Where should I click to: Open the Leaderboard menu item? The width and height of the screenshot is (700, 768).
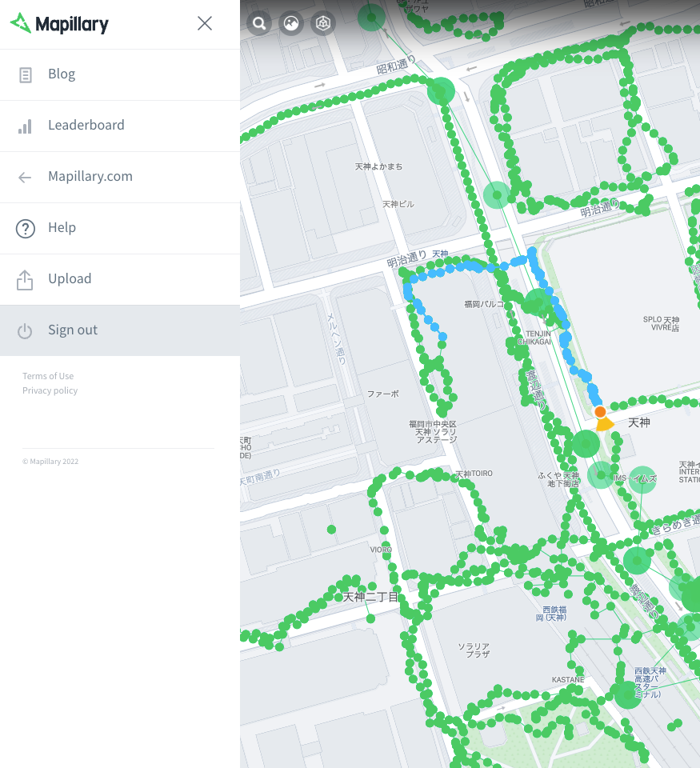pos(120,126)
